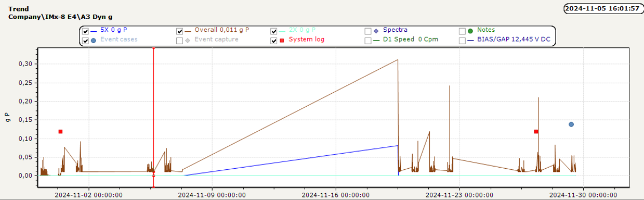Click the 2024-11-16 00:00:00 axis label
Image resolution: width=644 pixels, height=200 pixels.
coord(335,195)
